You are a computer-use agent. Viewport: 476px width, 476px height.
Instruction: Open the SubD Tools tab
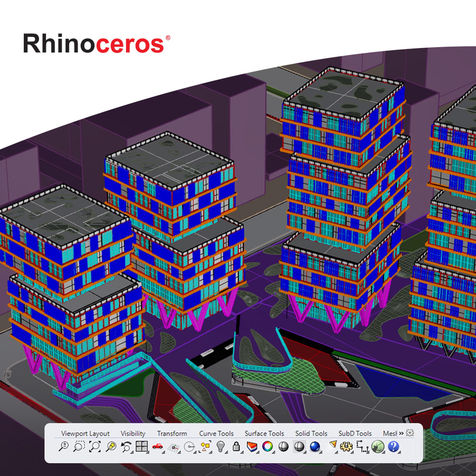355,433
